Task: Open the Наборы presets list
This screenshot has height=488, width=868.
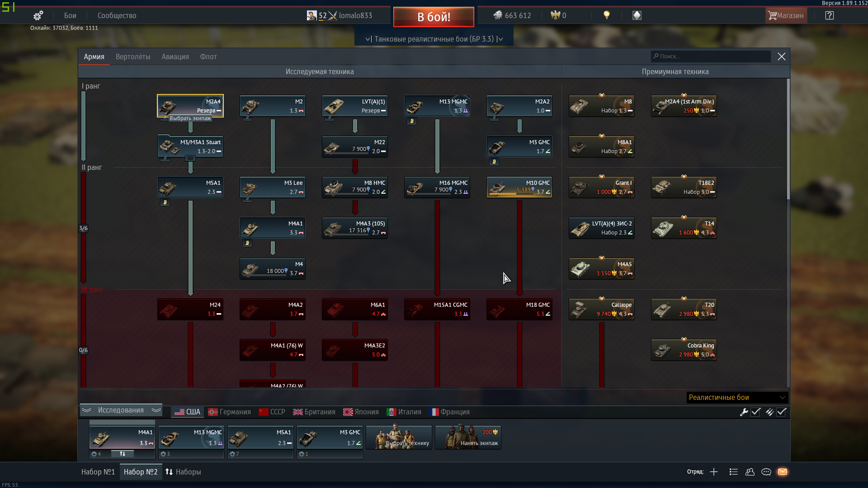Action: [x=183, y=472]
